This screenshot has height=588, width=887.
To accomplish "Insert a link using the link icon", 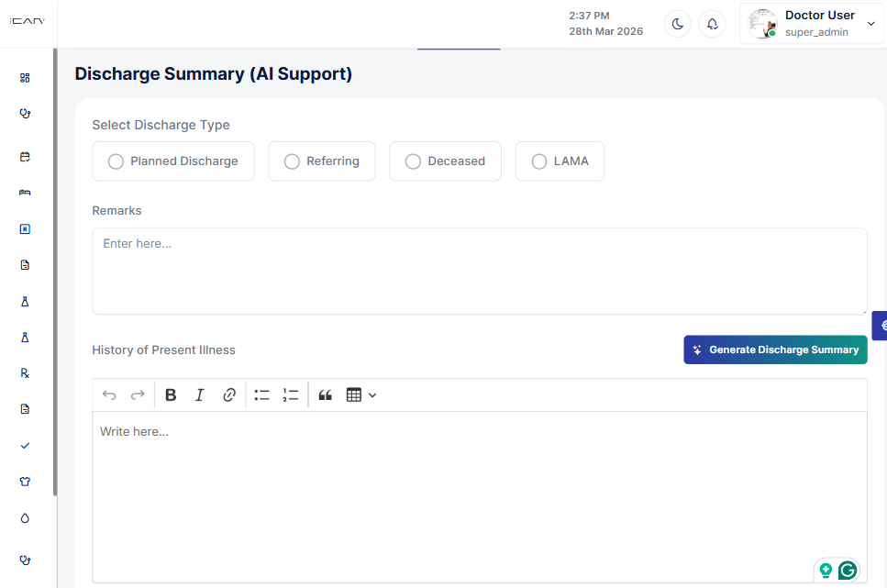I will [x=229, y=395].
